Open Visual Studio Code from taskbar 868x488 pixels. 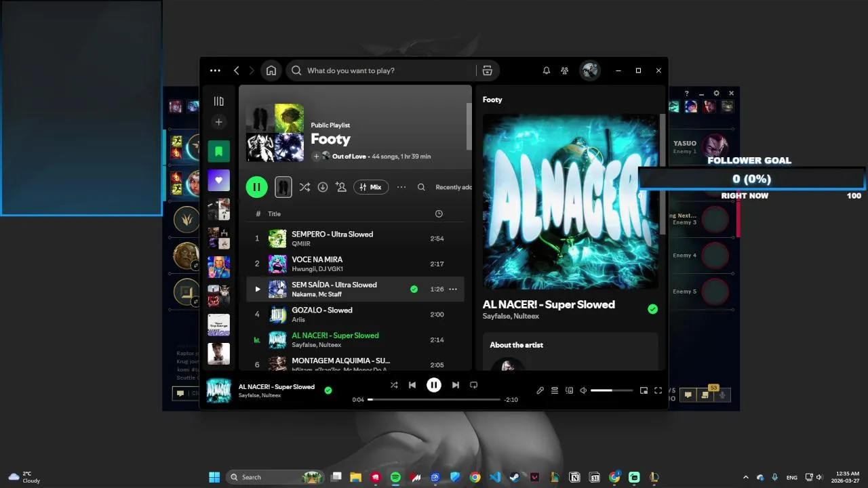495,477
